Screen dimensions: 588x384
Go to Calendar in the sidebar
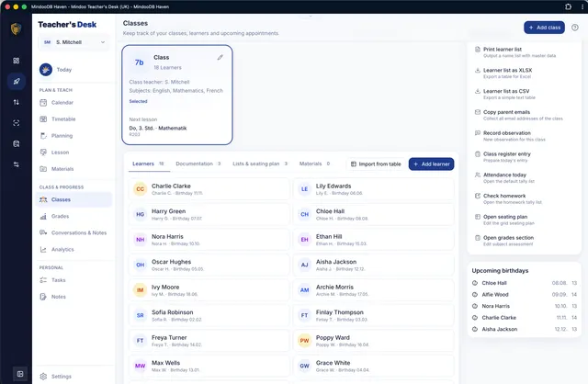coord(73,102)
